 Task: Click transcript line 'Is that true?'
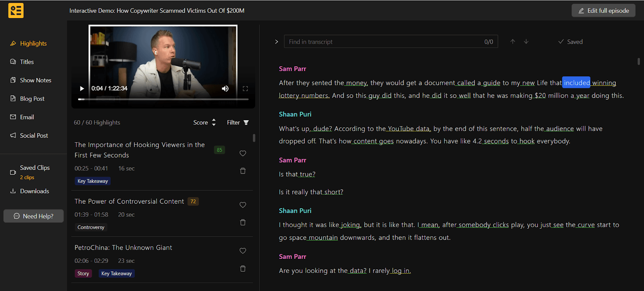click(x=297, y=174)
